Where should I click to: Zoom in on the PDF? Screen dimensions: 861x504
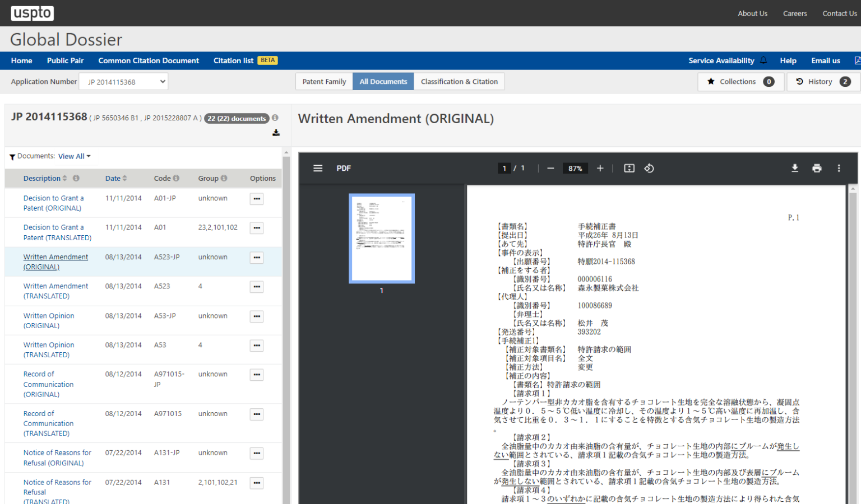tap(600, 168)
